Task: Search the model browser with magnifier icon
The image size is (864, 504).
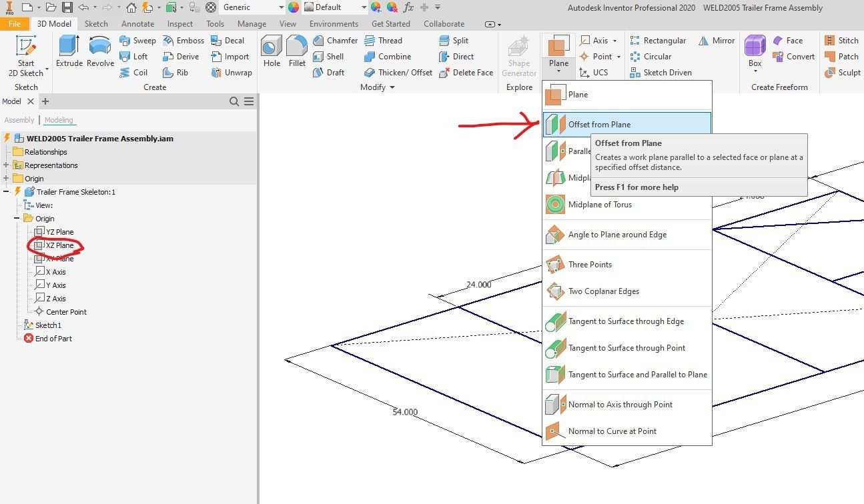Action: 234,101
